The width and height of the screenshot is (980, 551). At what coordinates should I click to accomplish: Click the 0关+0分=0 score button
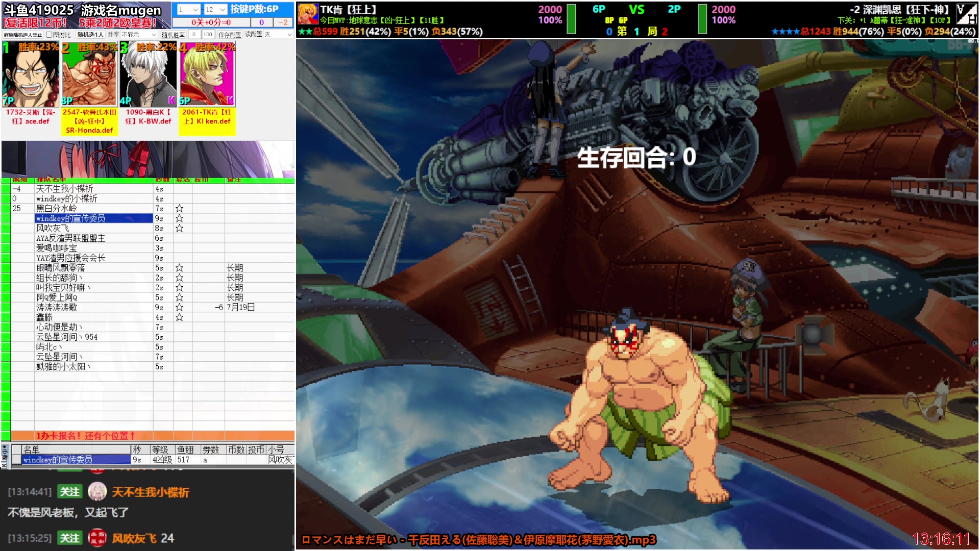coord(211,22)
